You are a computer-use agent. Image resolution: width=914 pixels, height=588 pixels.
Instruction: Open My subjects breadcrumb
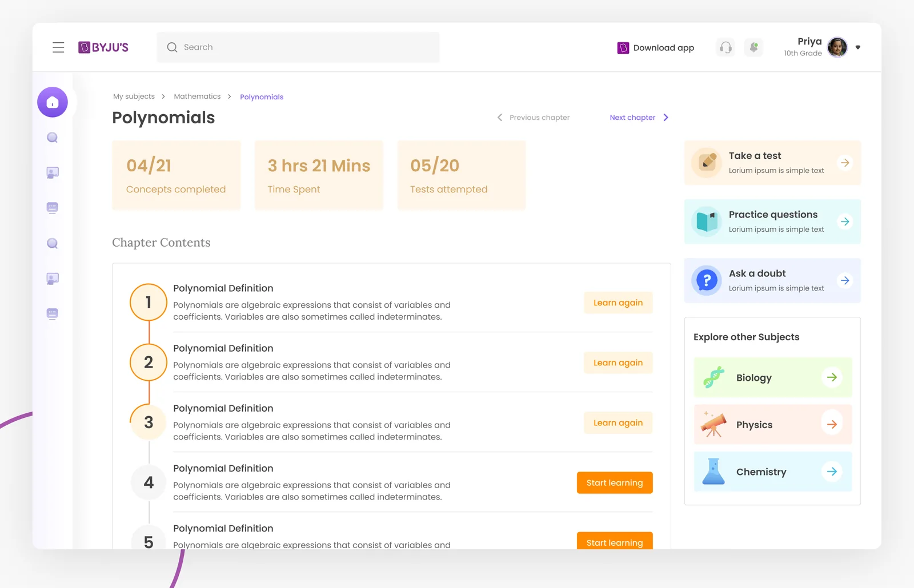tap(134, 96)
